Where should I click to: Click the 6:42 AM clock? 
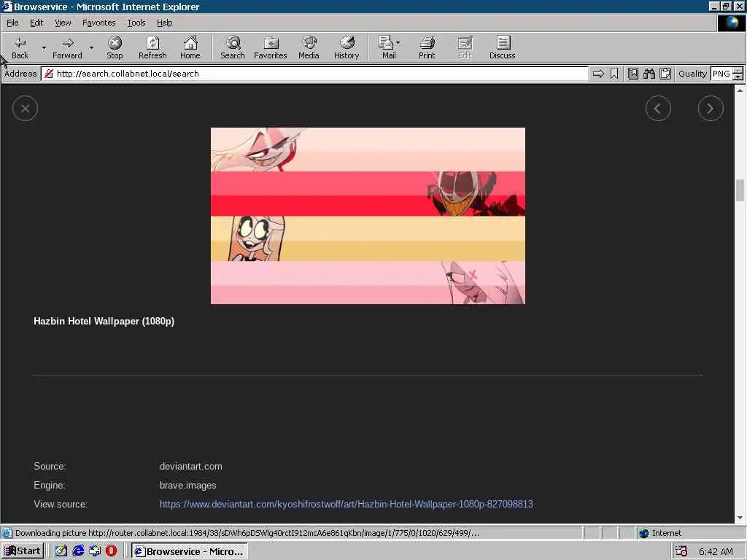tap(716, 551)
